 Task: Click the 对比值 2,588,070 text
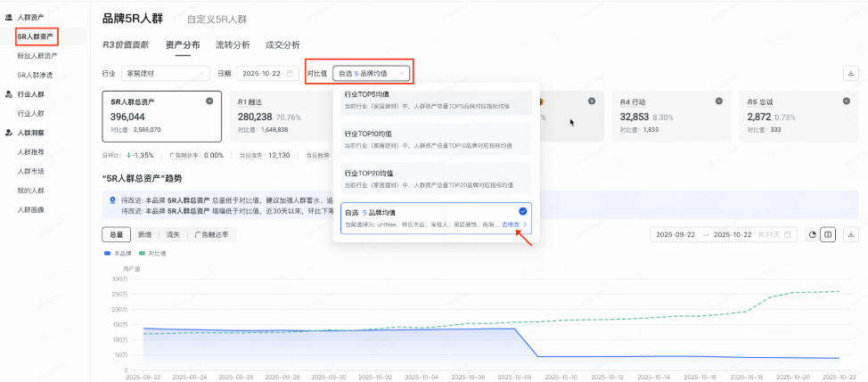pyautogui.click(x=135, y=129)
